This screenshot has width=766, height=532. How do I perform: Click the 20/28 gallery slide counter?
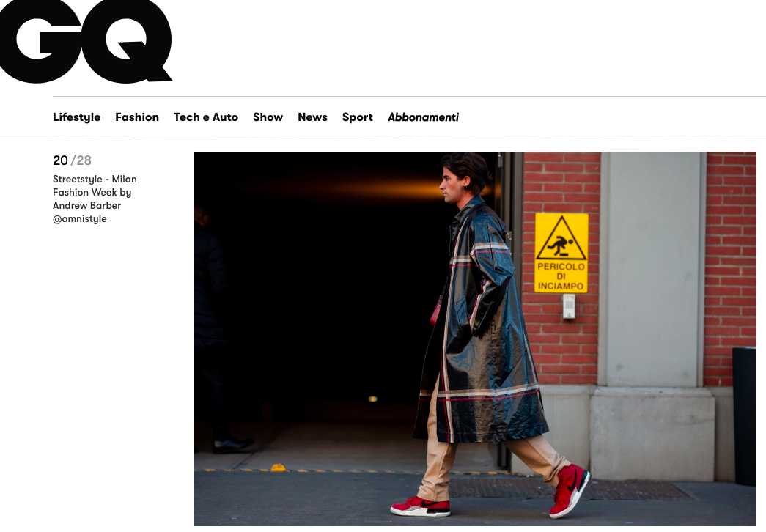(72, 160)
